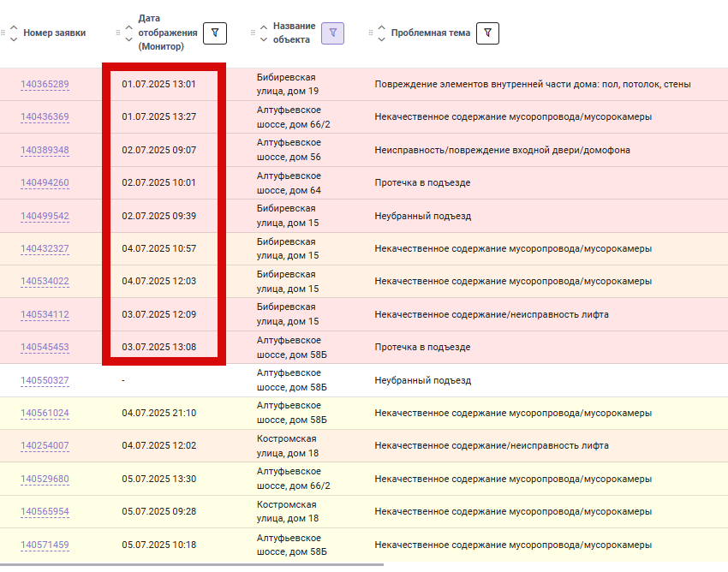728x572 pixels.
Task: Click topic Повреждение элементов внутренней части дома
Action: pyautogui.click(x=533, y=84)
